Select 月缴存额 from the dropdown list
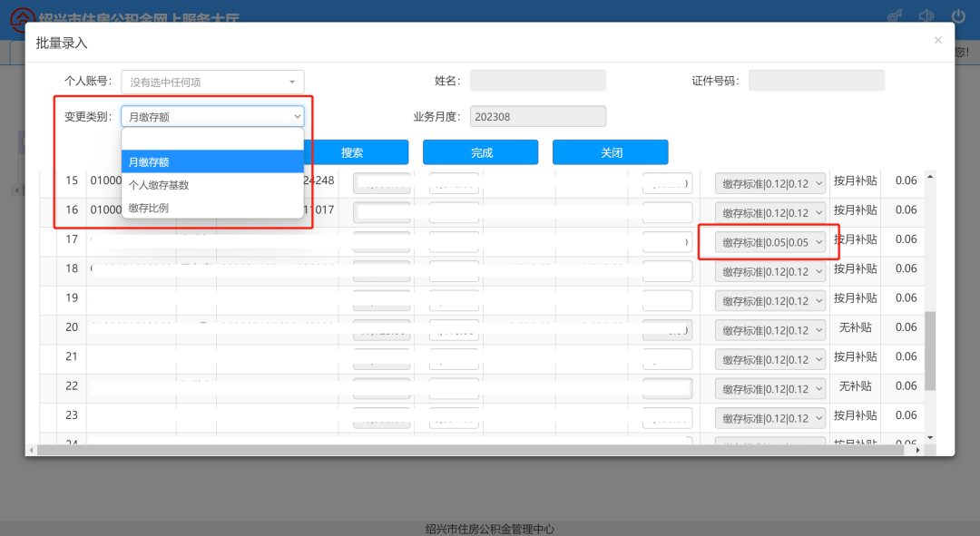The height and width of the screenshot is (536, 980). (x=212, y=162)
